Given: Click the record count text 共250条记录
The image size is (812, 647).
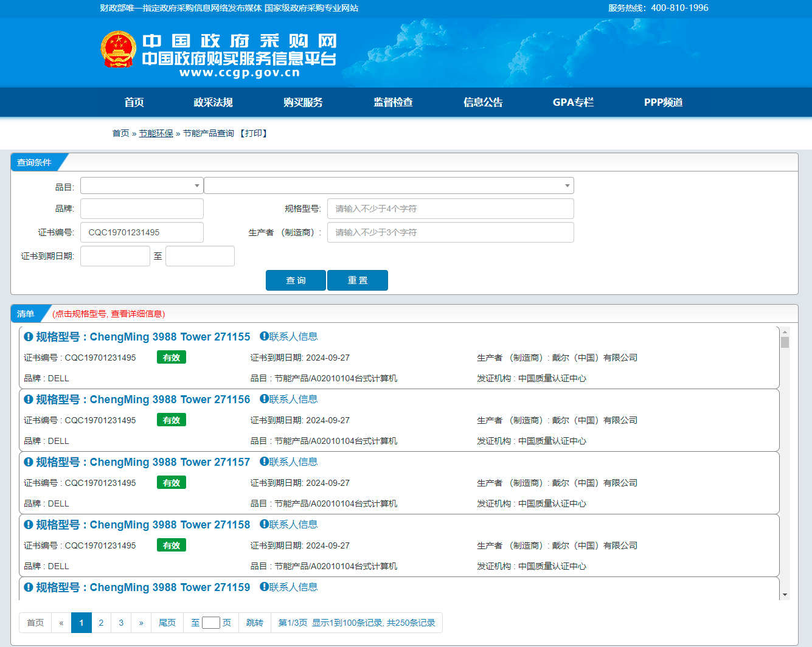Looking at the screenshot, I should 411,623.
